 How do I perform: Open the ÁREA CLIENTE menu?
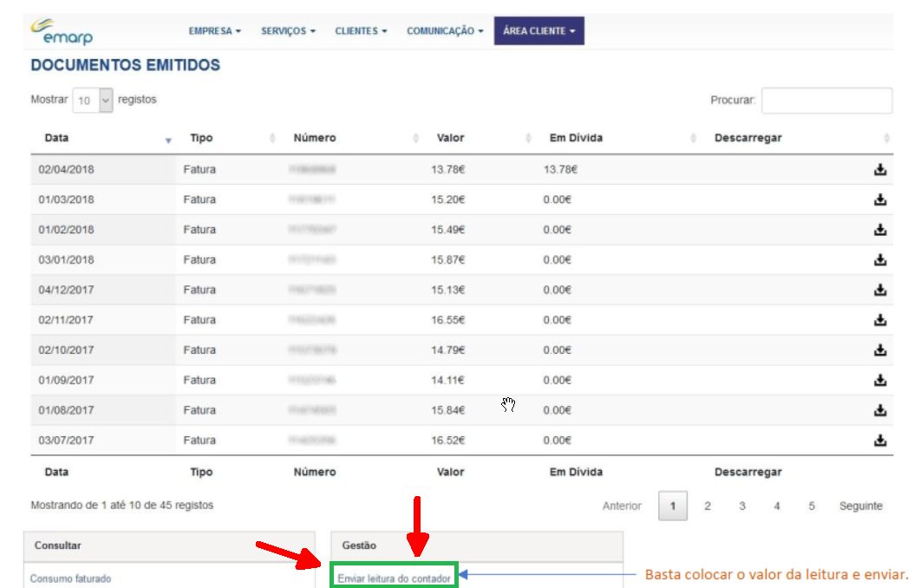[x=538, y=31]
